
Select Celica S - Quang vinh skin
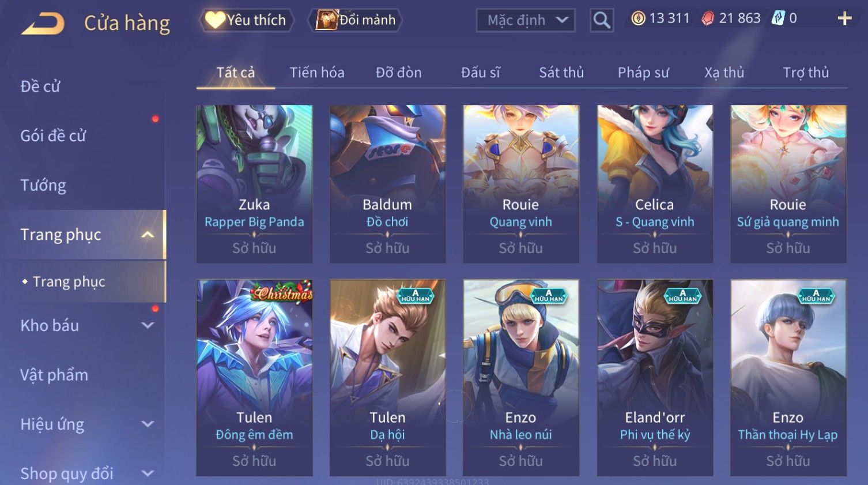(x=655, y=184)
